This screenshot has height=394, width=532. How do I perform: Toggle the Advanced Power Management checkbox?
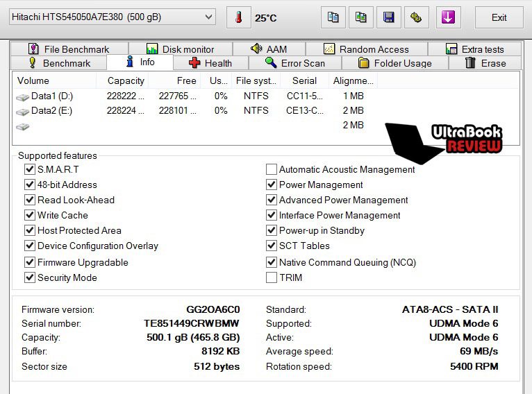(x=272, y=200)
